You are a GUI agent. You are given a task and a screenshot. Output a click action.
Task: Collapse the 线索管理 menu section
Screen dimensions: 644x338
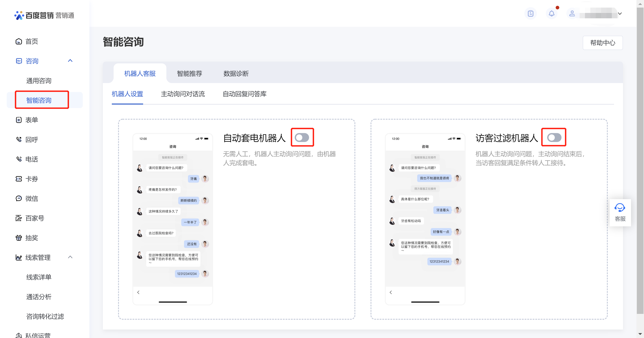[x=70, y=257]
